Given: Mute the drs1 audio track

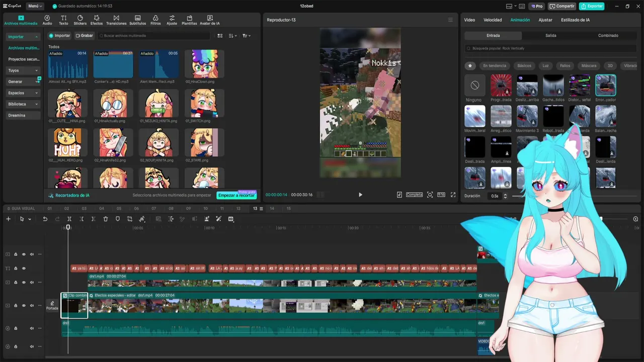Looking at the screenshot, I should [x=32, y=328].
